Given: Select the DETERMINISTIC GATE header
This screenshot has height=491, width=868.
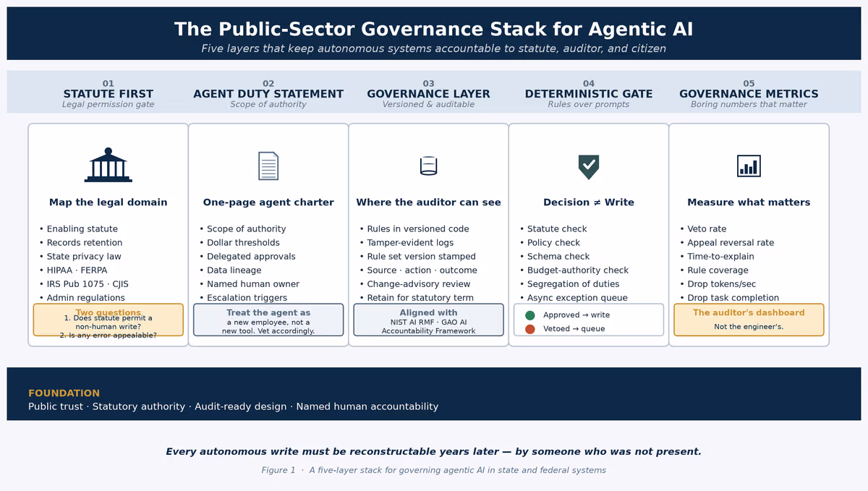Looking at the screenshot, I should point(589,94).
